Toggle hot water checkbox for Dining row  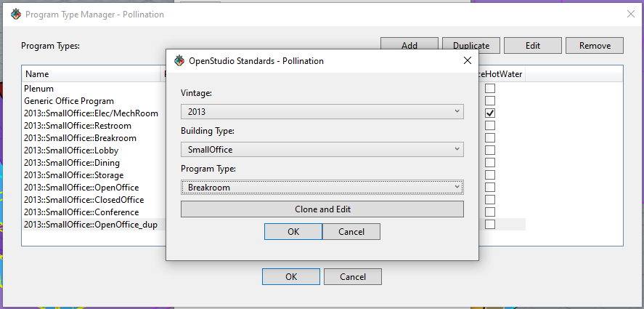[x=490, y=163]
